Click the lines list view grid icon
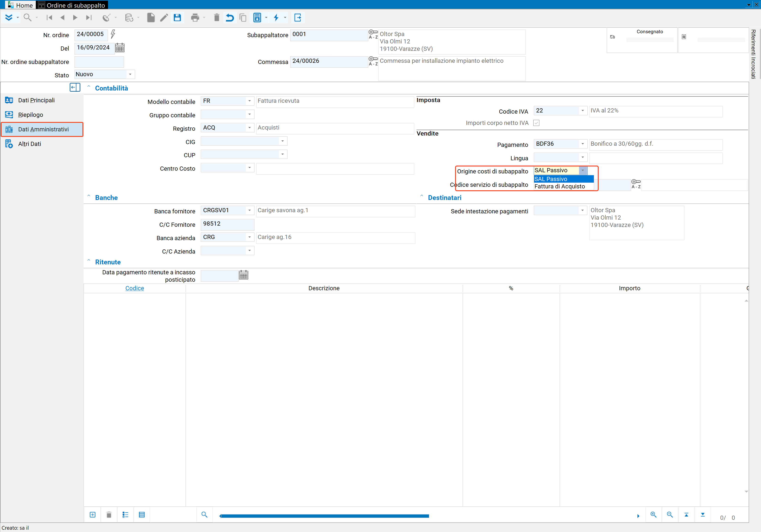 tap(142, 515)
